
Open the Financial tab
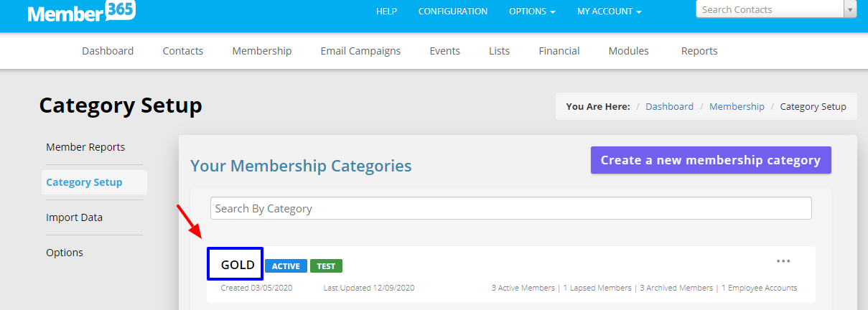[x=559, y=51]
